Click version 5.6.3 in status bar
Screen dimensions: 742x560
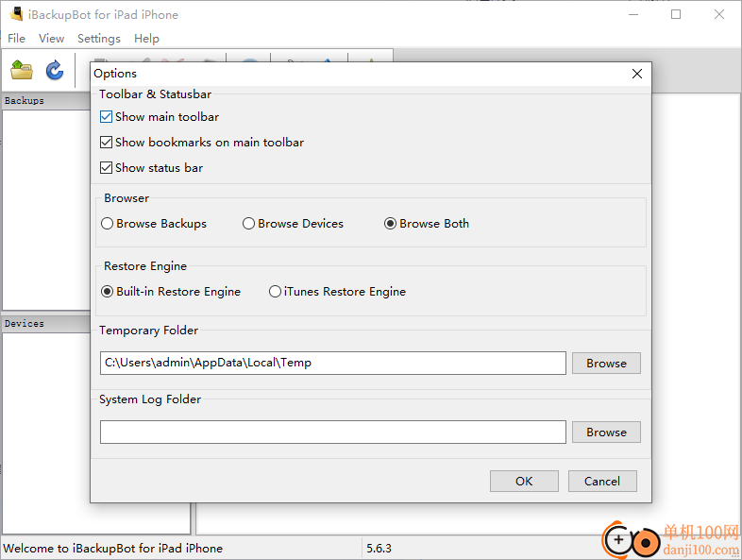point(379,548)
